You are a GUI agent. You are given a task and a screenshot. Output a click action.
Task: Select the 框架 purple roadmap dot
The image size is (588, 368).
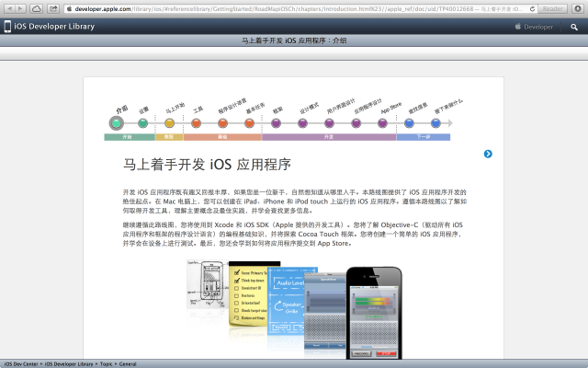pyautogui.click(x=276, y=122)
